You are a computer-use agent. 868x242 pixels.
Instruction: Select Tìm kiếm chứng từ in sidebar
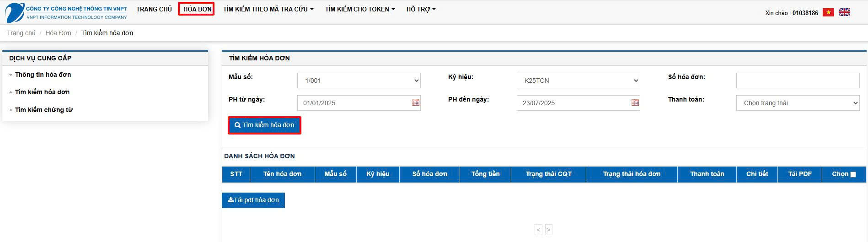(x=44, y=110)
